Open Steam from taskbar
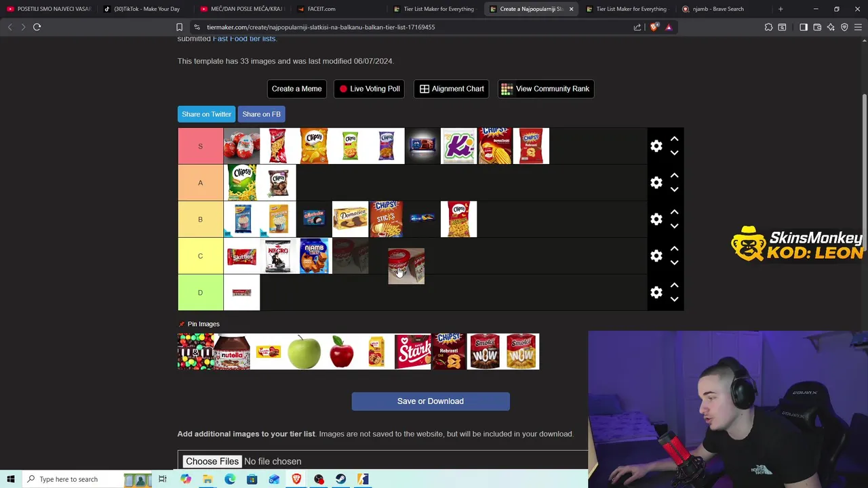The height and width of the screenshot is (488, 868). click(340, 479)
